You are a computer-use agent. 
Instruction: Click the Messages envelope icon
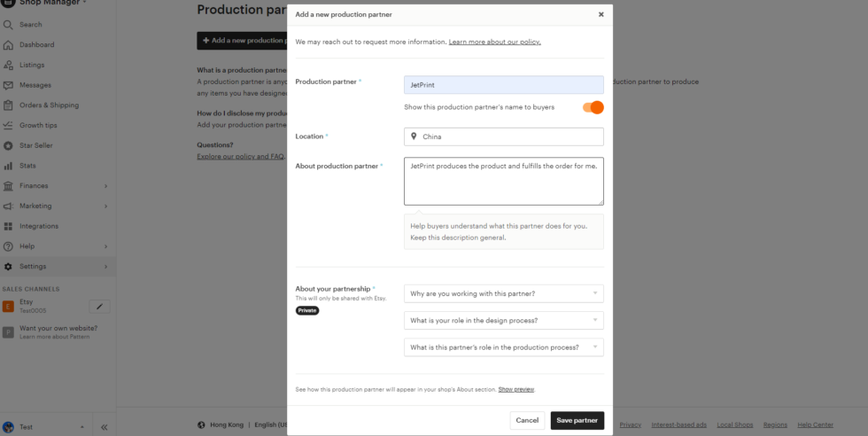click(9, 85)
